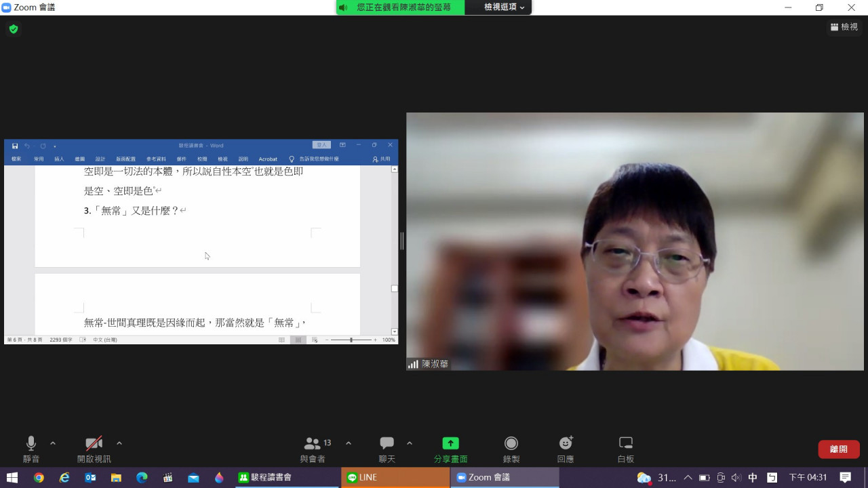Switch to the 插入 ribbon tab
Image resolution: width=868 pixels, height=488 pixels.
click(59, 159)
